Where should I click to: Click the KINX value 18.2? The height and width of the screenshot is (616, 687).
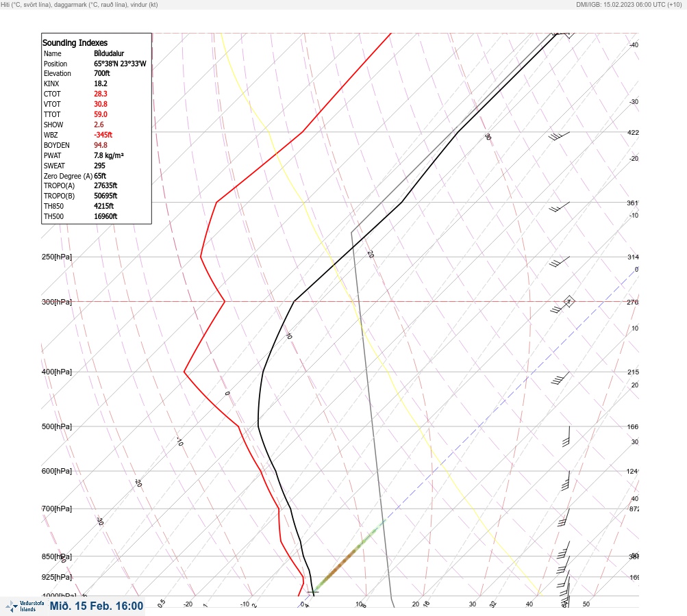(100, 84)
